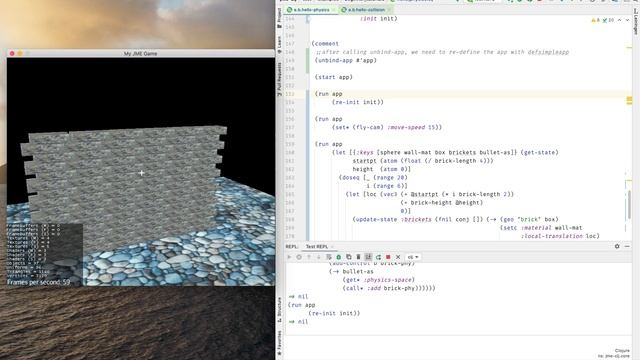Close the e.b.hello-physics editor tab
Screen dimensions: 640x360
tap(334, 9)
